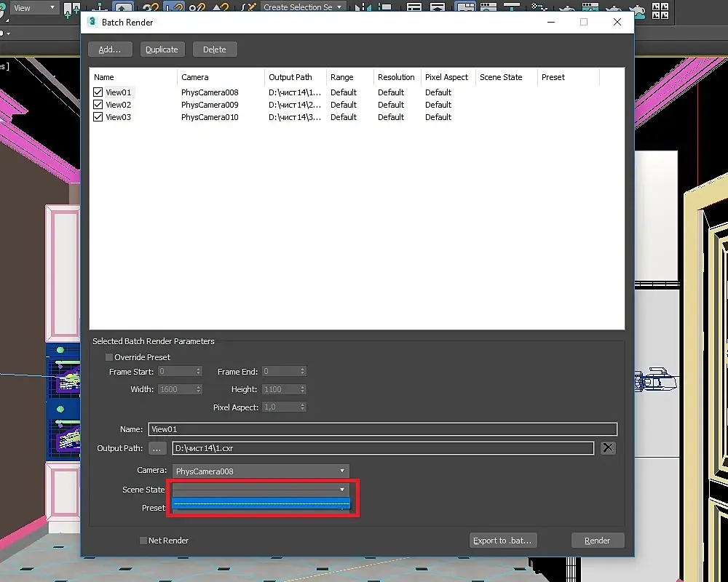Image resolution: width=728 pixels, height=582 pixels.
Task: Click the Scene State column header
Action: 506,77
